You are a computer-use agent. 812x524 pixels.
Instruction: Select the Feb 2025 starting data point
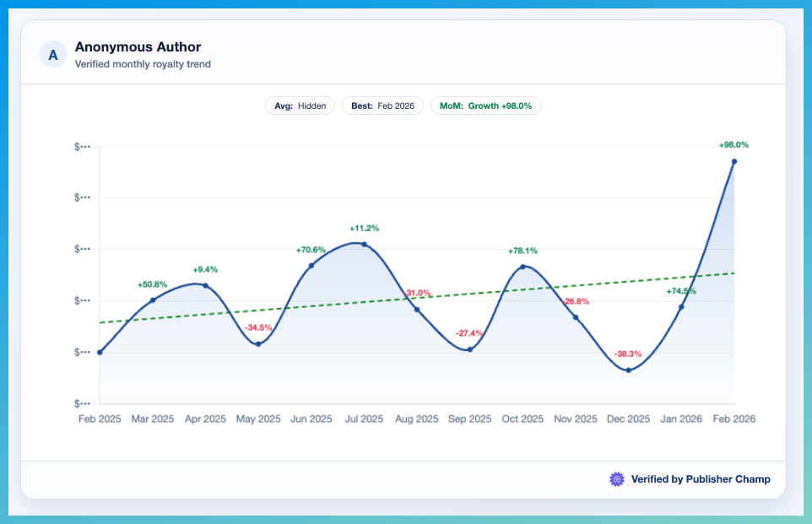pos(99,352)
